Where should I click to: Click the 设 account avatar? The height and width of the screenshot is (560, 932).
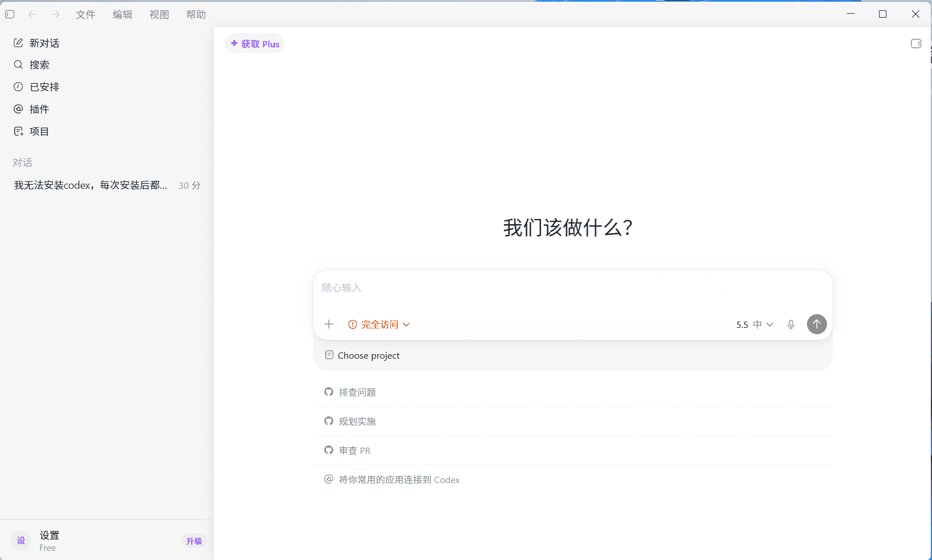21,541
